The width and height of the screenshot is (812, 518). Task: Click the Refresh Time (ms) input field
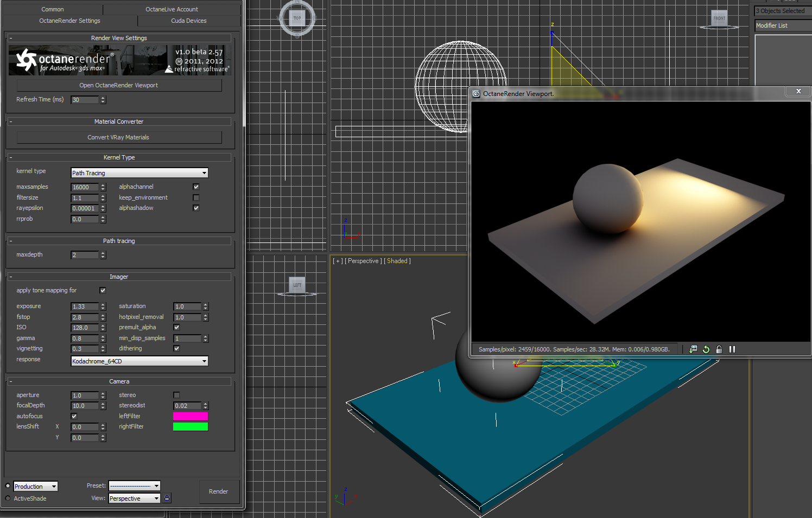tap(85, 100)
